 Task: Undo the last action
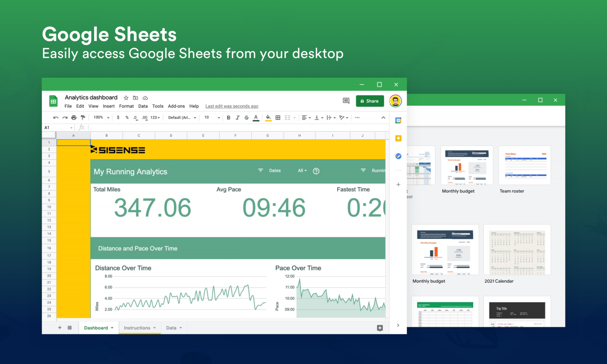(x=56, y=118)
